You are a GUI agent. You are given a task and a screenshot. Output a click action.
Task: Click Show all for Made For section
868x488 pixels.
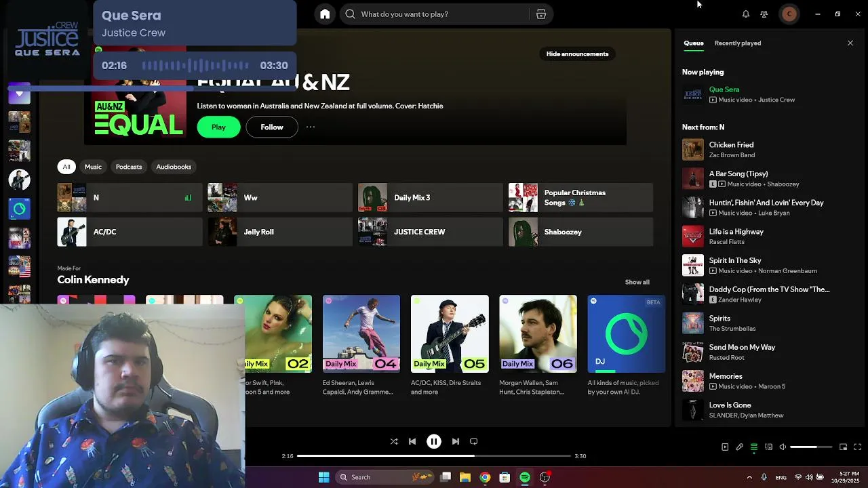(637, 282)
